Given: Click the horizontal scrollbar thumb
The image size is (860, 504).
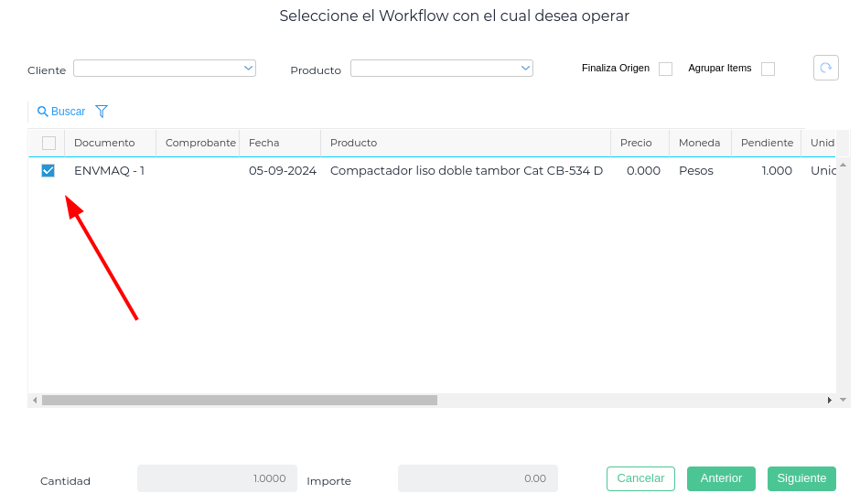Looking at the screenshot, I should pos(240,400).
